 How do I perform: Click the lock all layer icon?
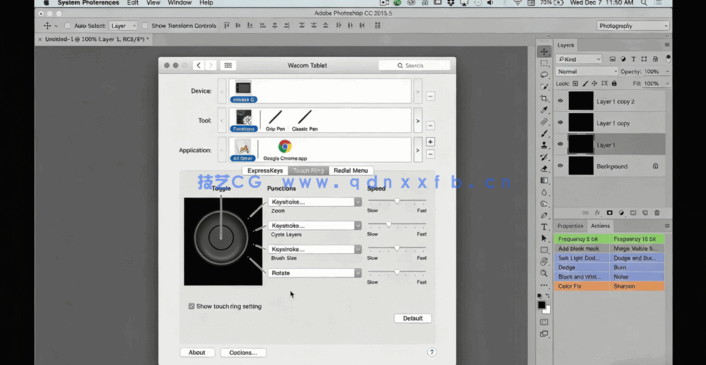point(614,84)
